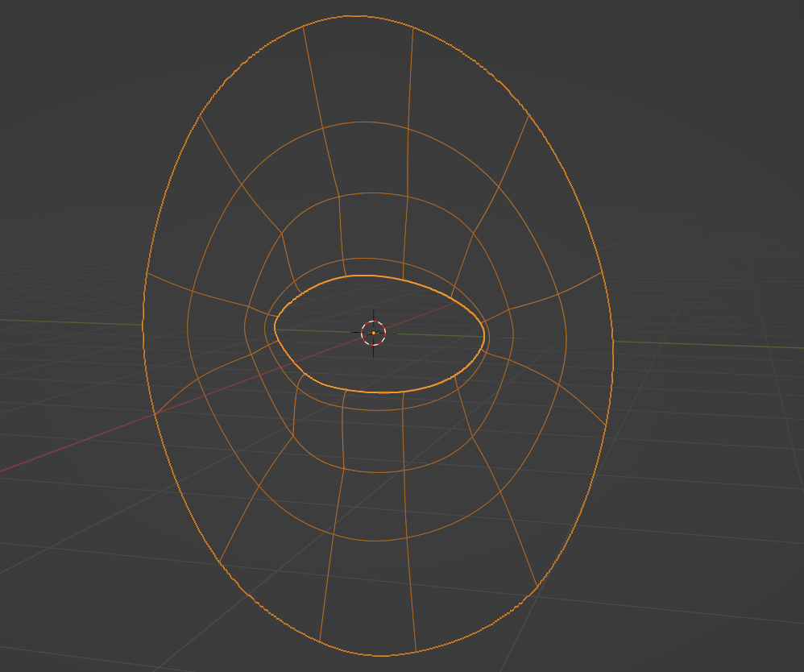Click the leftmost point of the outer mesh outline

pos(143,326)
